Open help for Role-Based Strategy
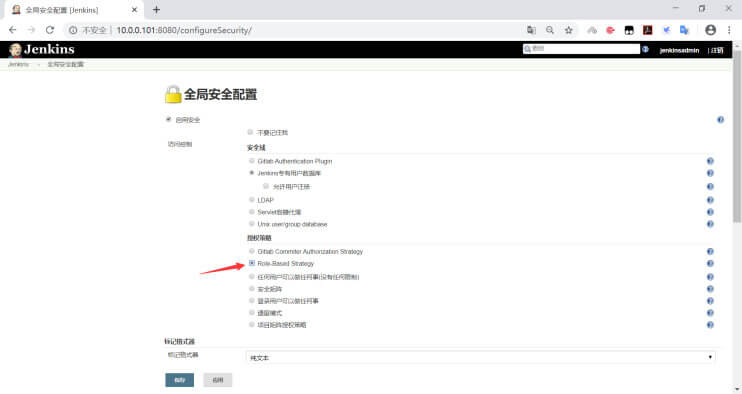 (710, 263)
